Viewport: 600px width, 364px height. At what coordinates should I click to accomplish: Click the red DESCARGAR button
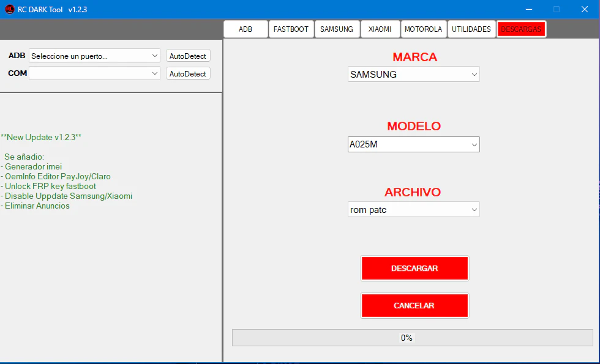414,269
